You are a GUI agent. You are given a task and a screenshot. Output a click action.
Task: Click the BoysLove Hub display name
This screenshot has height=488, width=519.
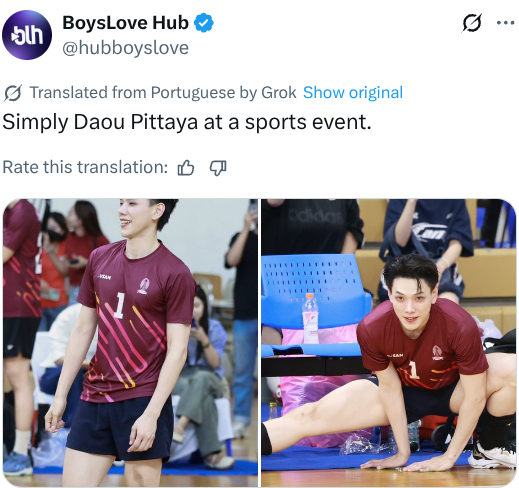pos(125,23)
